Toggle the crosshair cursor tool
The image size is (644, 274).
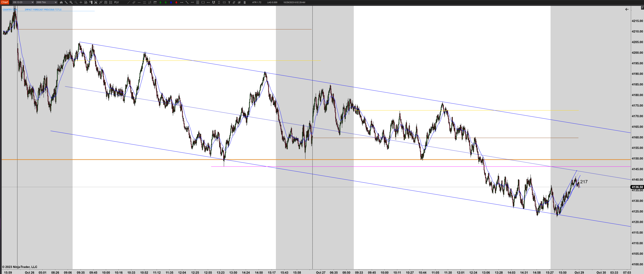click(81, 2)
